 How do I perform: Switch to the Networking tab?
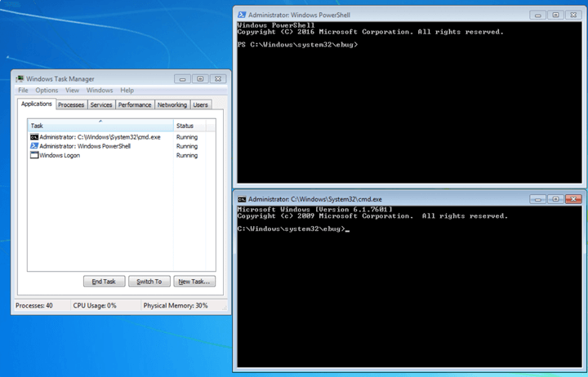(172, 105)
